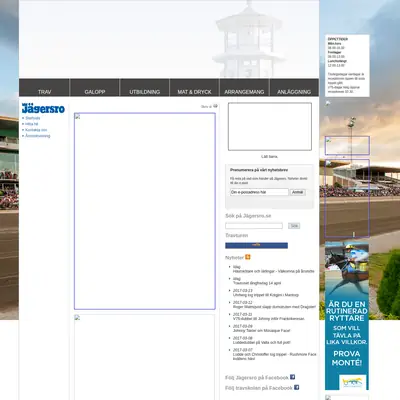Click the Nyheter heading
Screen dimensions: 400x400
[234, 258]
